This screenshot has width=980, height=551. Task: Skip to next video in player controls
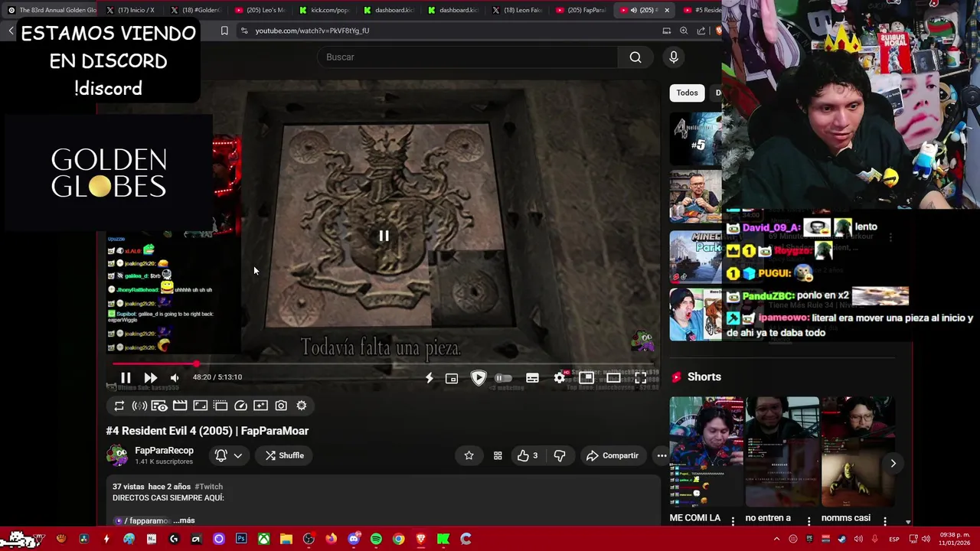point(150,377)
